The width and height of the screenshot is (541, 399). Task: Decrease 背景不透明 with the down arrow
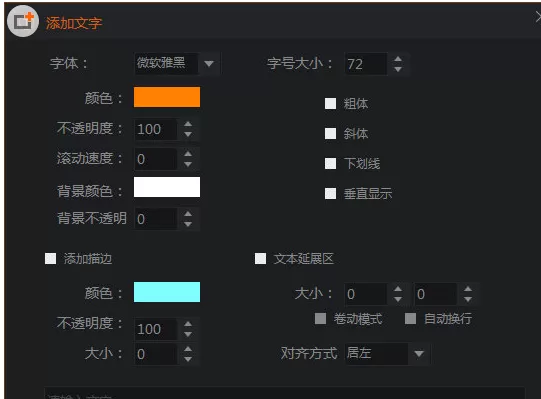(188, 224)
